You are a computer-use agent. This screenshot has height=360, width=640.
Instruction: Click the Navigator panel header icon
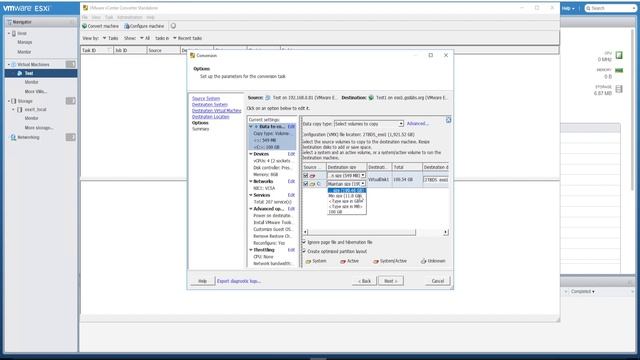click(x=9, y=22)
